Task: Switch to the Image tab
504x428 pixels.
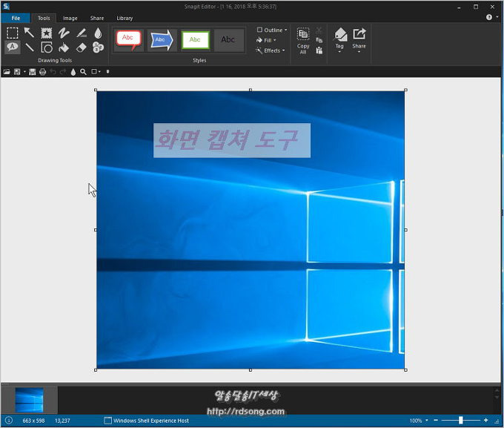Action: click(x=70, y=18)
